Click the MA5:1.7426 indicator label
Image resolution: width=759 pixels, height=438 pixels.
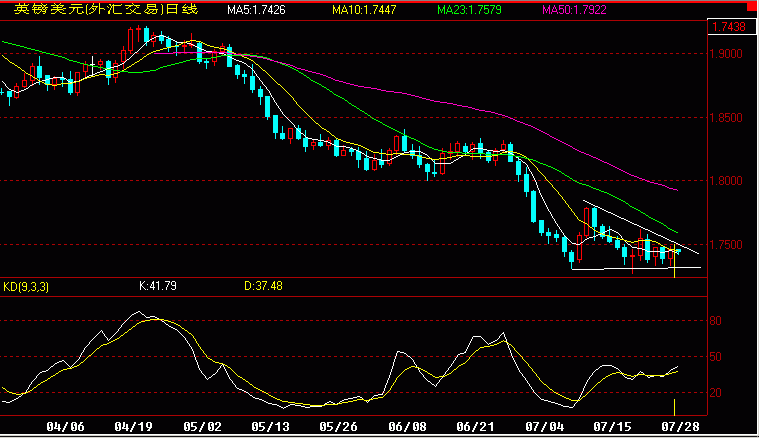point(256,10)
